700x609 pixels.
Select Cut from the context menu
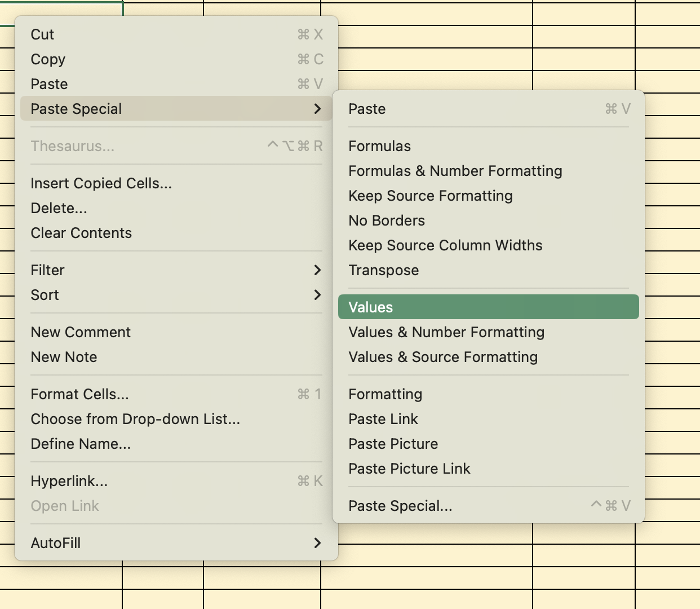42,34
